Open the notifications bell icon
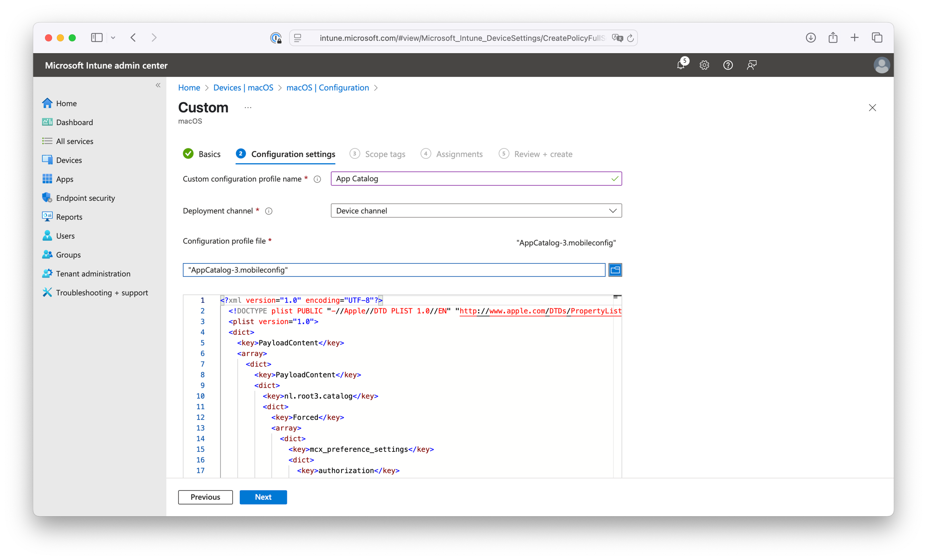Viewport: 927px width, 560px height. (x=681, y=65)
